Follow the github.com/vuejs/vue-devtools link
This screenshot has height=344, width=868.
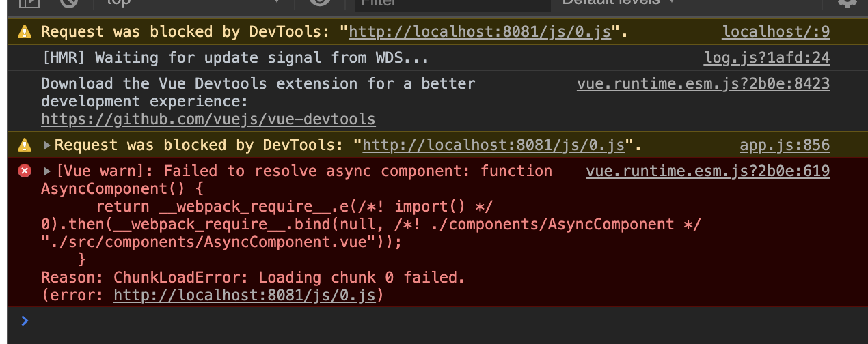pyautogui.click(x=208, y=119)
